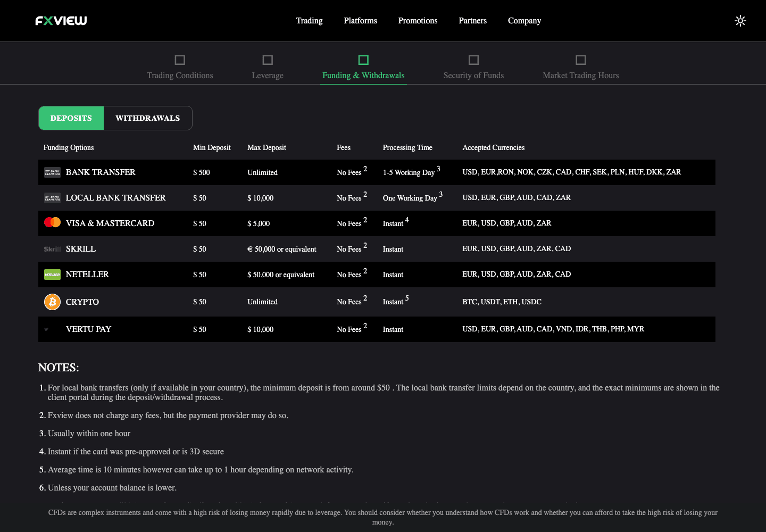
Task: Open the Partners menu
Action: [473, 21]
